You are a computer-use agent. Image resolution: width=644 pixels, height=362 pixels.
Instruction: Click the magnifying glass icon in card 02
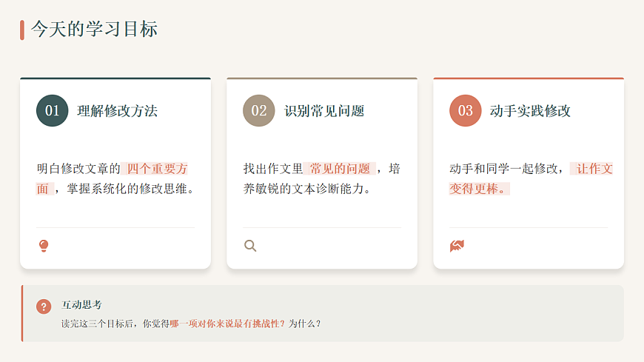coord(250,246)
